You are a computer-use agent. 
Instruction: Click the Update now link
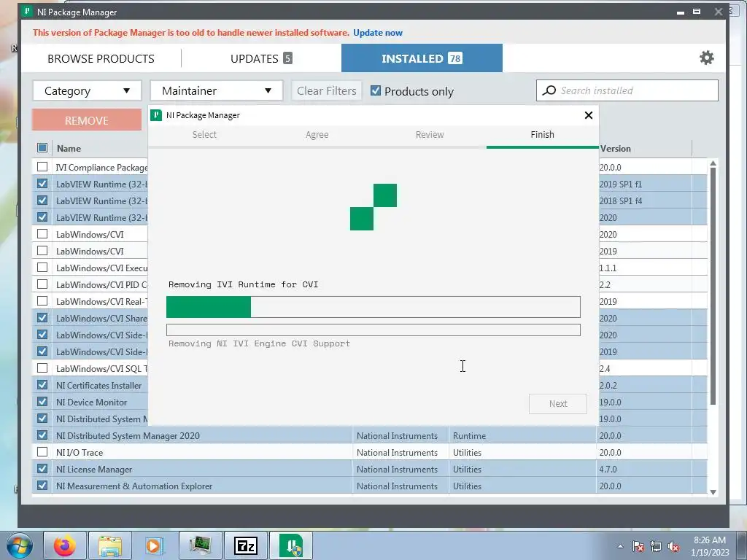378,33
